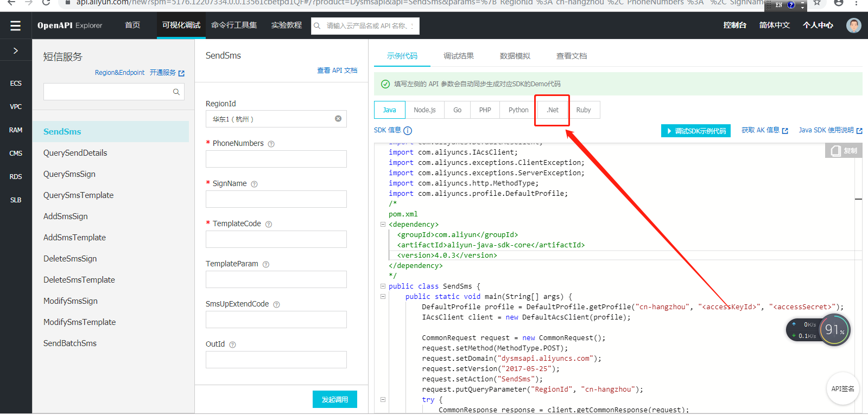The width and height of the screenshot is (868, 415).
Task: Open the 查看 API 文档 link
Action: (x=337, y=71)
